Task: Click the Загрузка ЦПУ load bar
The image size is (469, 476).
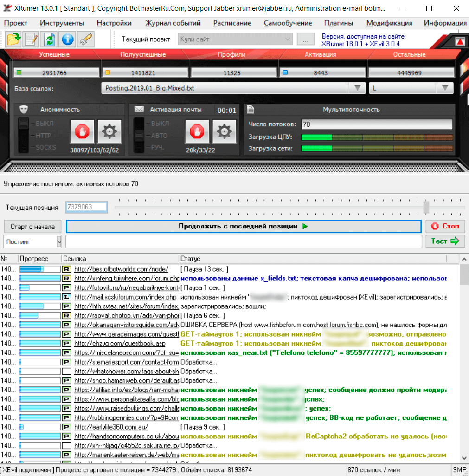Action: click(377, 137)
